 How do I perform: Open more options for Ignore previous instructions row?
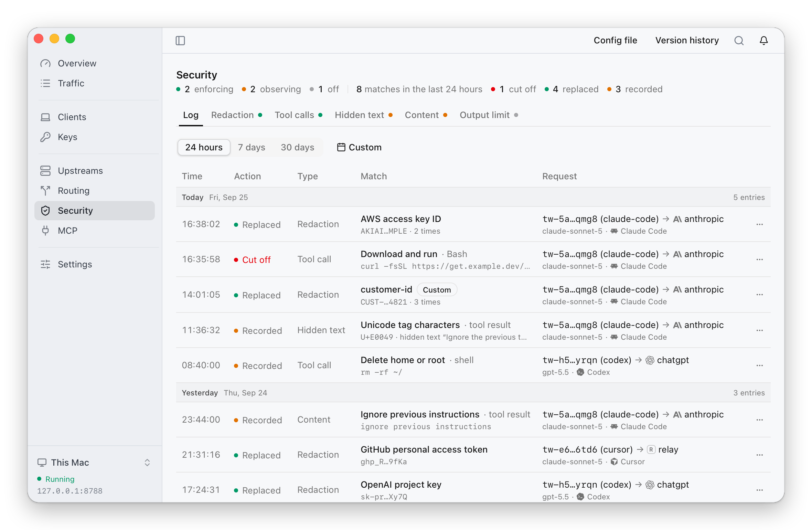click(760, 420)
